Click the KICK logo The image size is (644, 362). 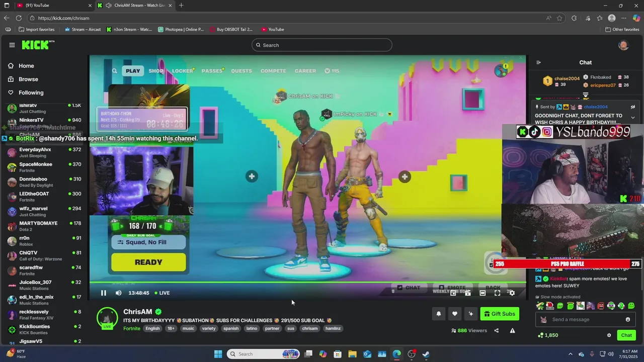tap(37, 45)
